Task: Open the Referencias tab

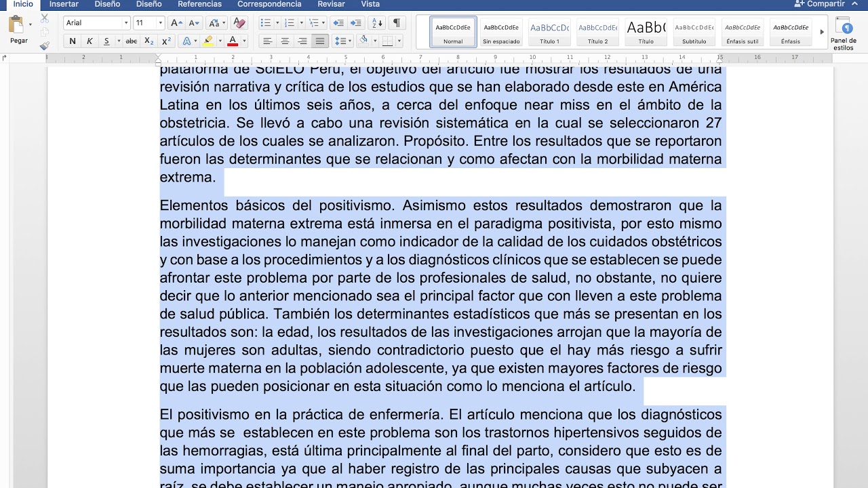Action: 199,4
